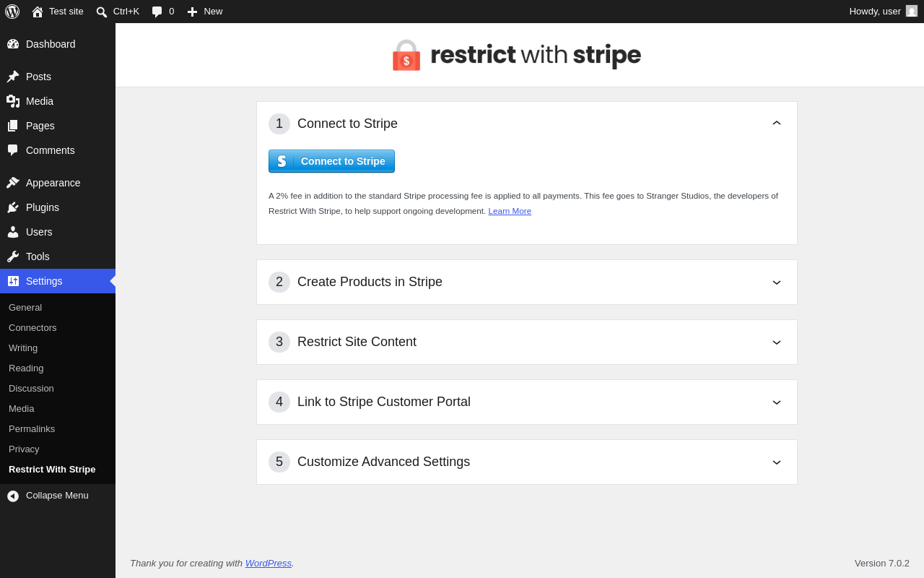Click the Collapse Menu arrow icon
This screenshot has height=578, width=924.
click(13, 496)
